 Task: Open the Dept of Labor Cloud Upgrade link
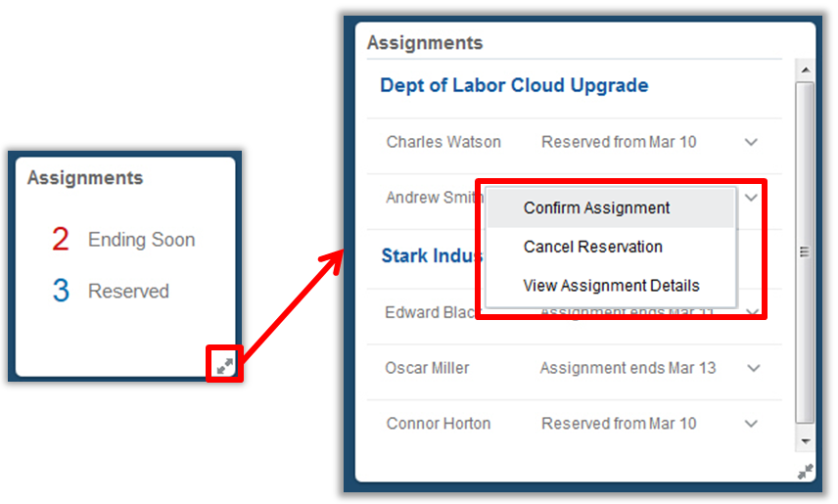[514, 85]
